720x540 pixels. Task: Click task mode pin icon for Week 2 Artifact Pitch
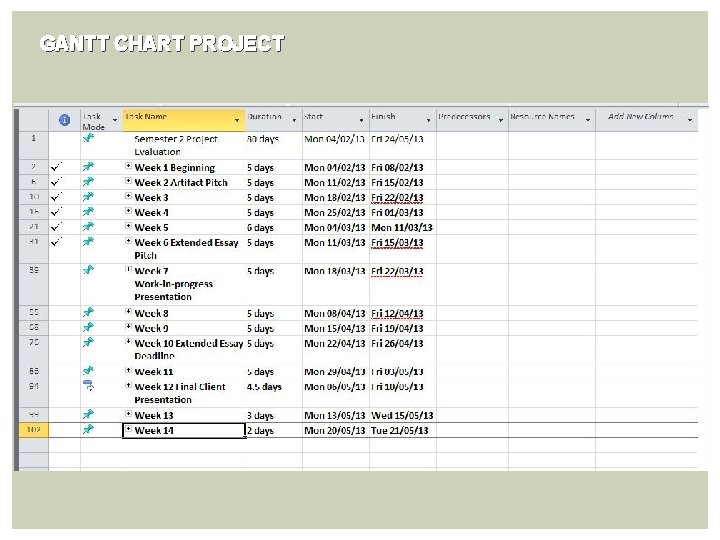coord(88,181)
